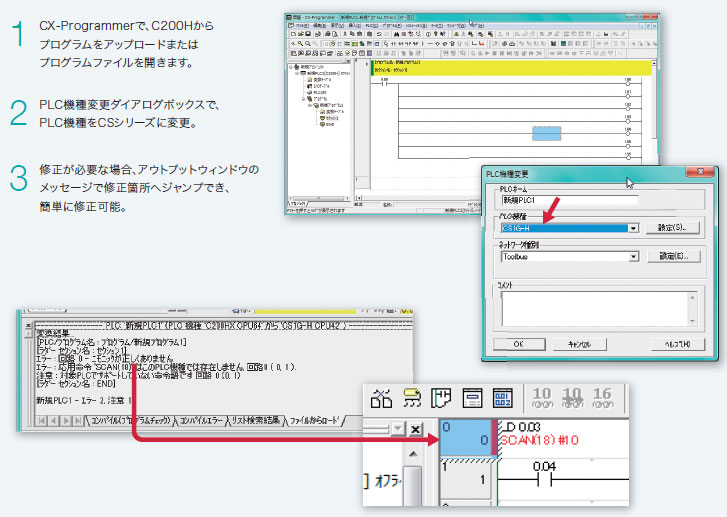Click the '16' hexadecimal display icon
The height and width of the screenshot is (517, 727).
(x=602, y=398)
